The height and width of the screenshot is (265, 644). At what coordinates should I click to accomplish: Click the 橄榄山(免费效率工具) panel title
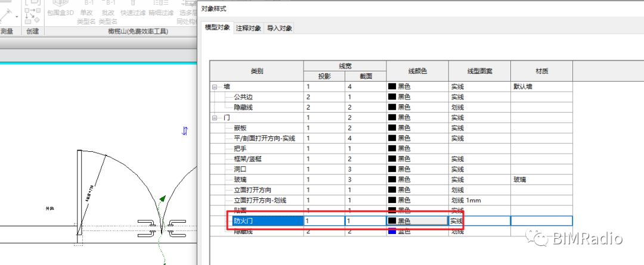[138, 31]
